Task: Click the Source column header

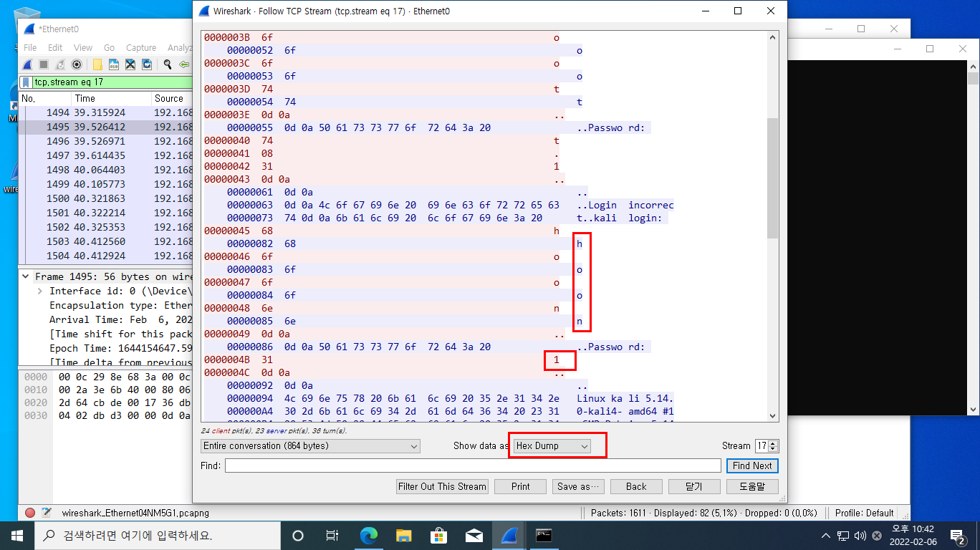Action: (172, 98)
